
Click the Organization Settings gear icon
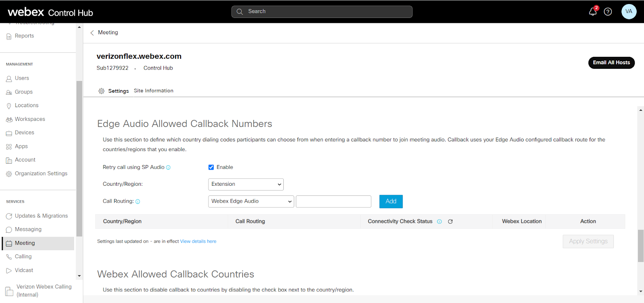tap(9, 174)
